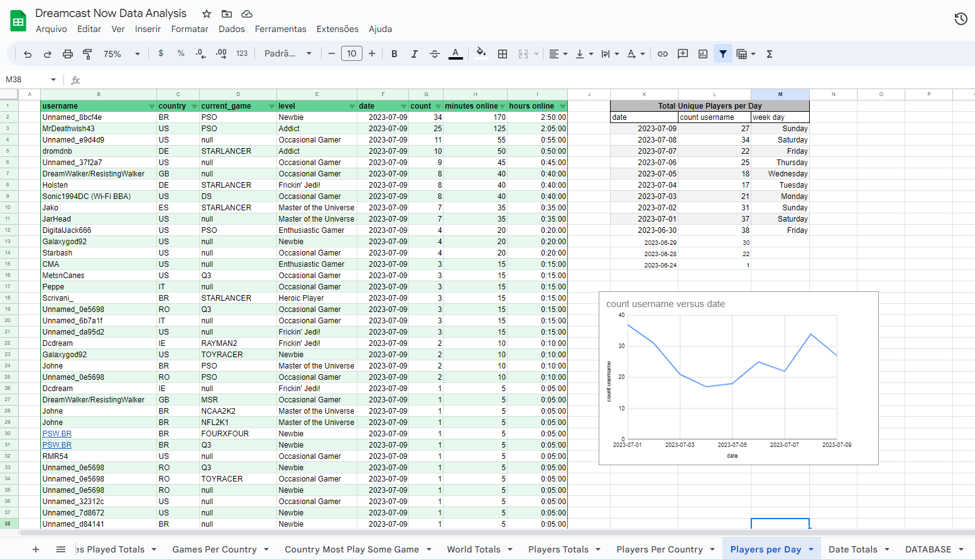This screenshot has height=560, width=975.
Task: Open fill color picker
Action: pos(481,54)
